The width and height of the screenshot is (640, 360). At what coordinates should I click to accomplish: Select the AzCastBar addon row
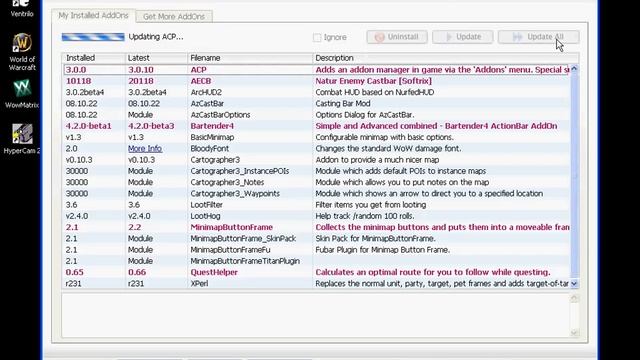pos(316,104)
